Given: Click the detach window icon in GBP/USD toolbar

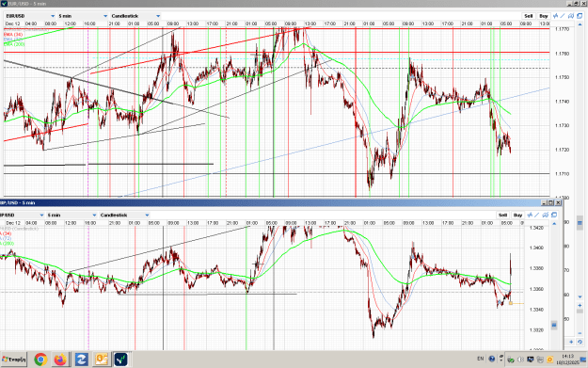Looking at the screenshot, I should 554,216.
